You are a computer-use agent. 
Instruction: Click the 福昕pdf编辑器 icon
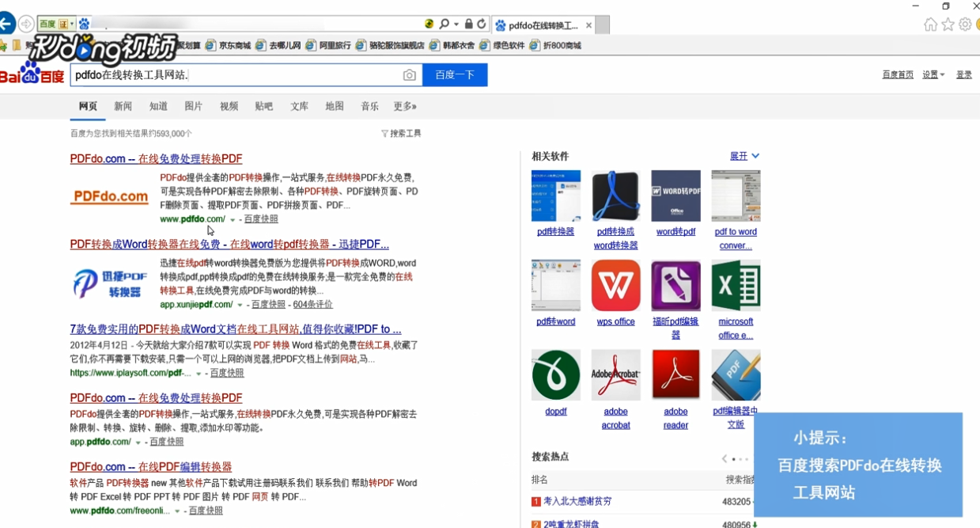675,285
